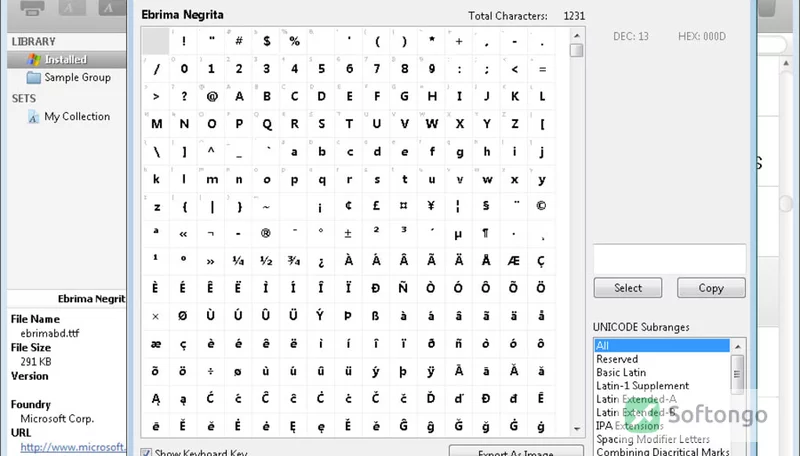
Task: Select the multiplication × glyph
Action: (x=156, y=316)
